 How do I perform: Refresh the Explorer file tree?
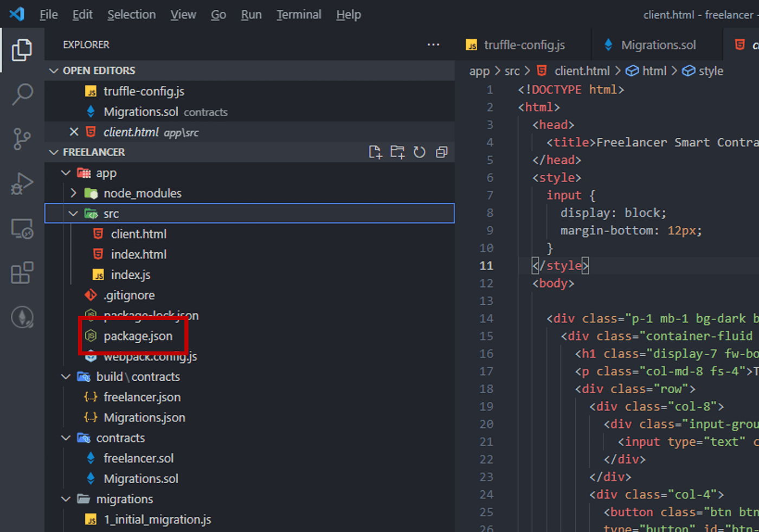click(x=419, y=152)
